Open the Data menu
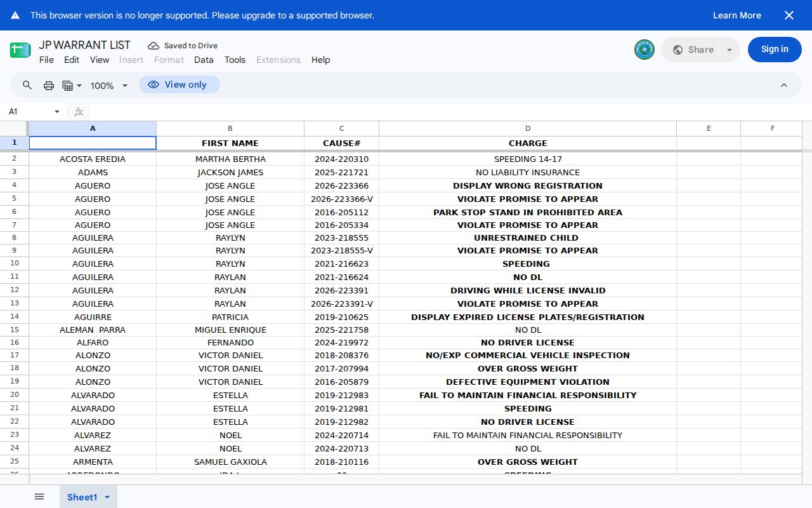The height and width of the screenshot is (508, 812). [x=204, y=60]
